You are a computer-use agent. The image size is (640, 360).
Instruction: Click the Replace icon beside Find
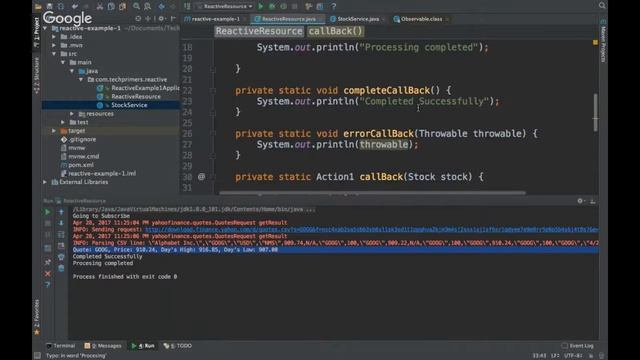click(x=148, y=6)
